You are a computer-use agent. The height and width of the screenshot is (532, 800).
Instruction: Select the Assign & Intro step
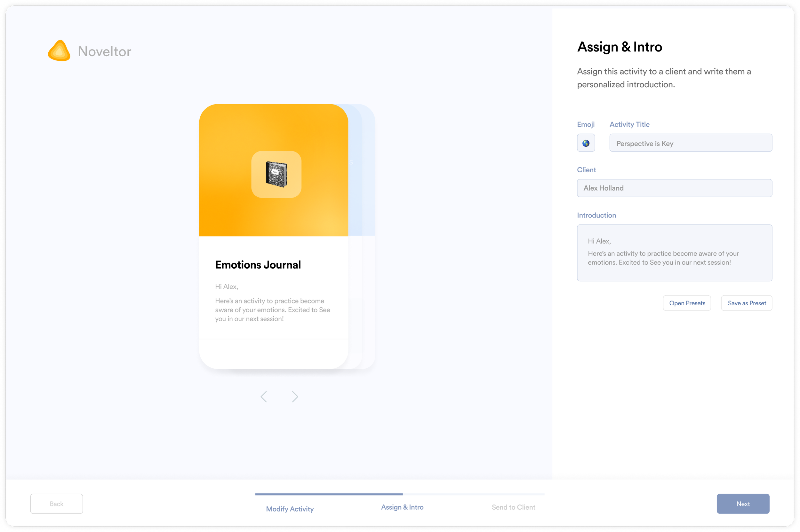point(402,507)
